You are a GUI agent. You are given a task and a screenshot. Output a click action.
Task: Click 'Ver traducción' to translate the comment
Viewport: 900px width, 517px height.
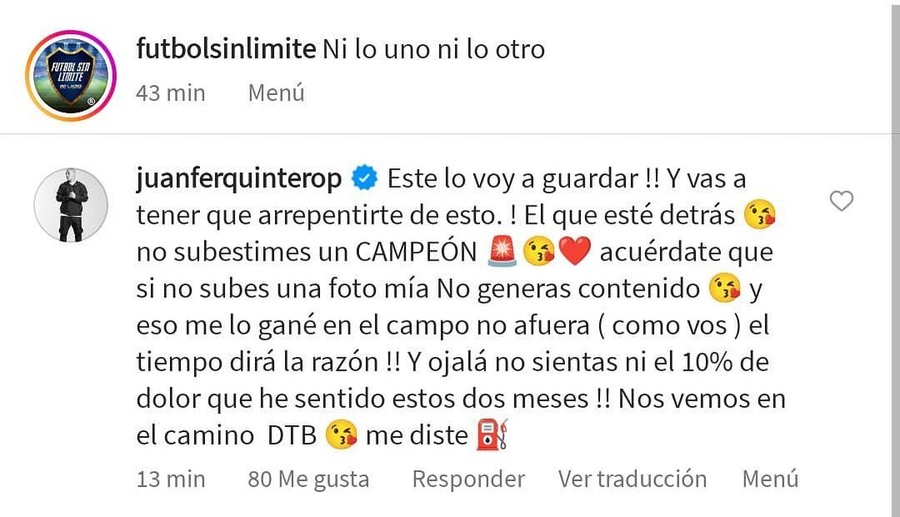point(632,479)
